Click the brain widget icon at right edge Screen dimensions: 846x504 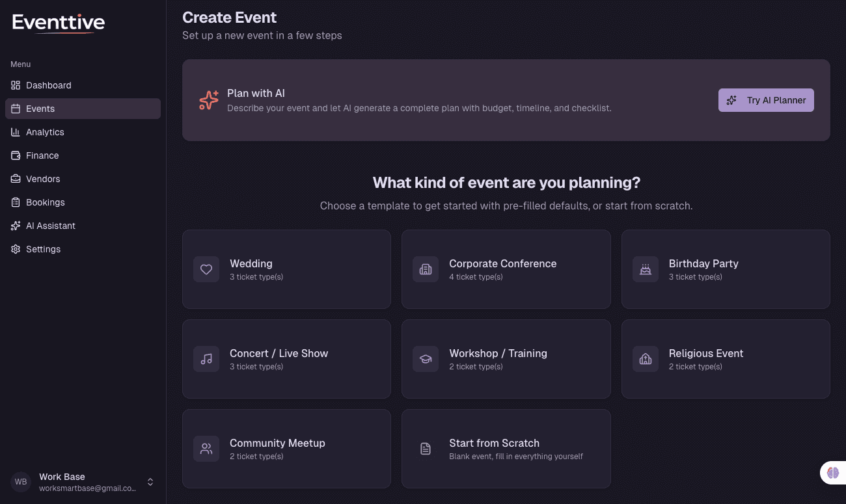tap(833, 473)
